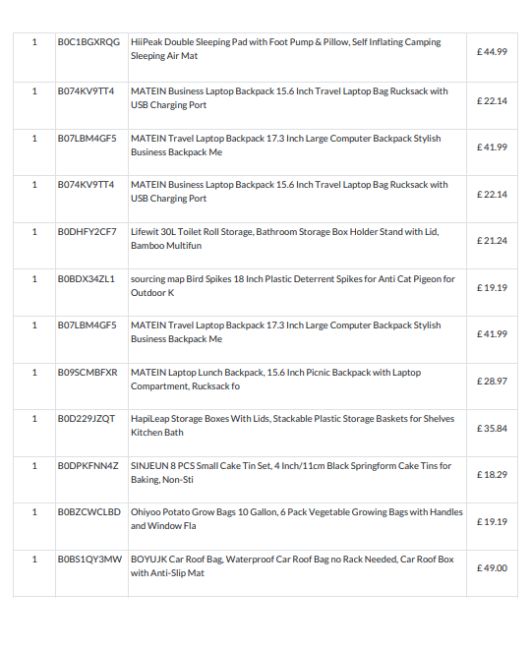This screenshot has width=532, height=650.
Task: Click the MATEIN Laptop Lunch Backpack description
Action: (x=276, y=379)
